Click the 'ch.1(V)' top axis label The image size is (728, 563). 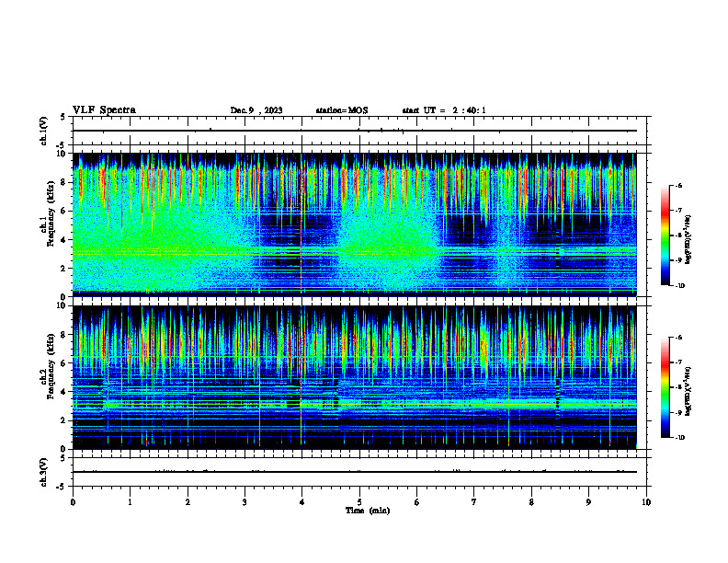point(43,131)
